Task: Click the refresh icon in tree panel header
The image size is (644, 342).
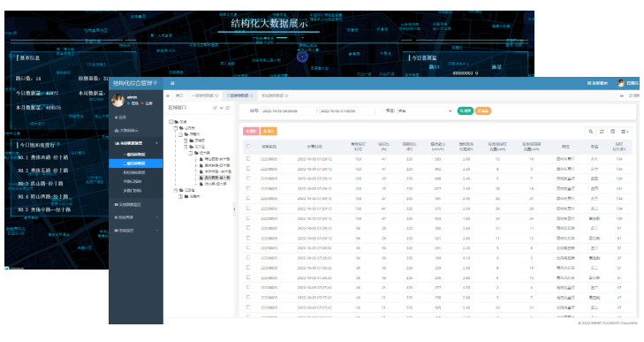Action: tap(228, 108)
